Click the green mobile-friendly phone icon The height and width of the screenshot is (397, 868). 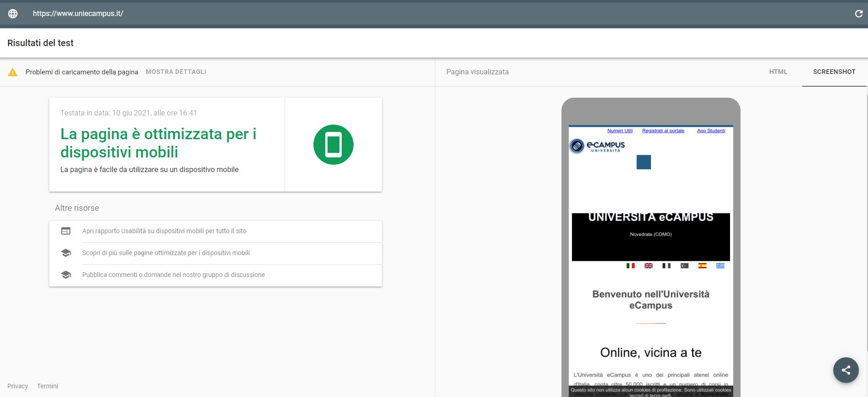[x=333, y=145]
